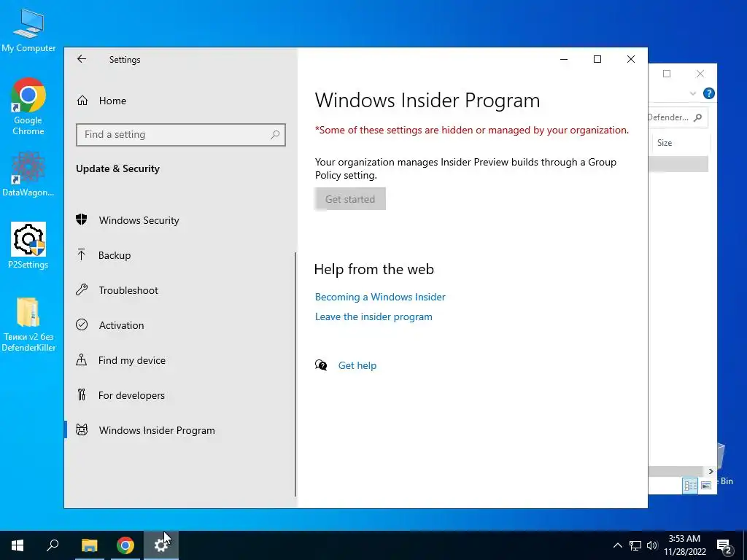Expand the ribbon chevron in Explorer window
The image size is (747, 560).
click(x=693, y=93)
